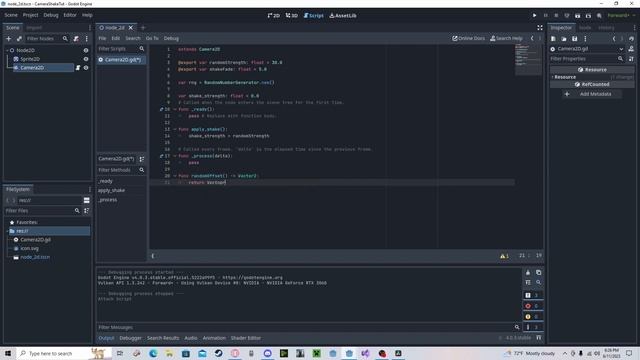
Task: Switch to AssetLib workspace
Action: click(343, 16)
